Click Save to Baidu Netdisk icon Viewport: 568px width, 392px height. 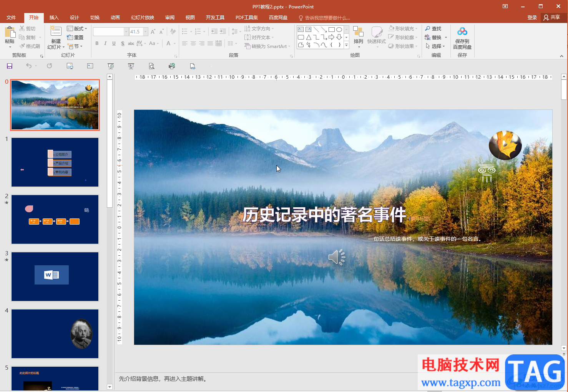tap(462, 31)
